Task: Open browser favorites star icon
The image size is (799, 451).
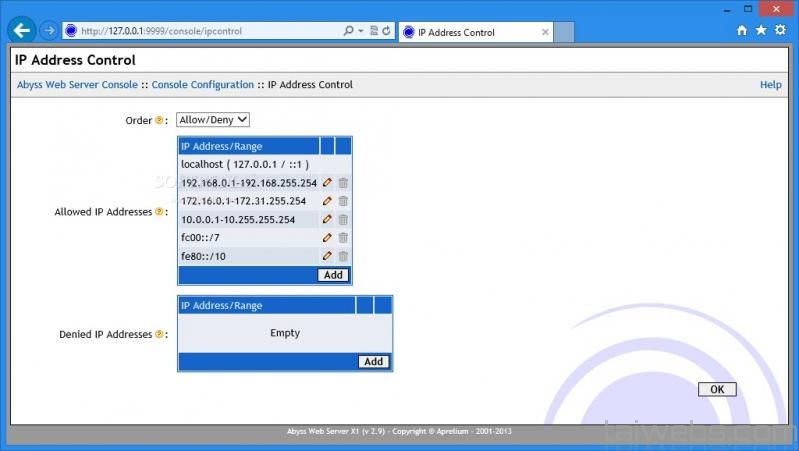Action: point(760,31)
